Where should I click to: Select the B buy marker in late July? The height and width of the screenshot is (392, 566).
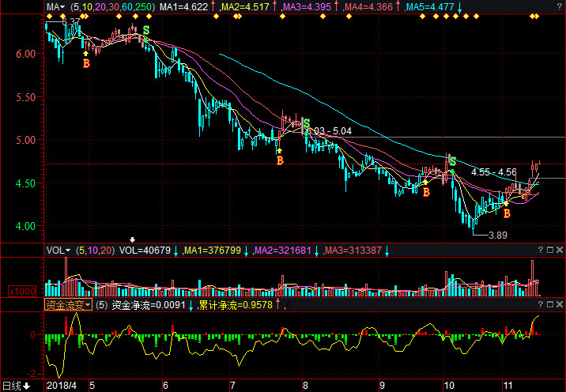279,160
